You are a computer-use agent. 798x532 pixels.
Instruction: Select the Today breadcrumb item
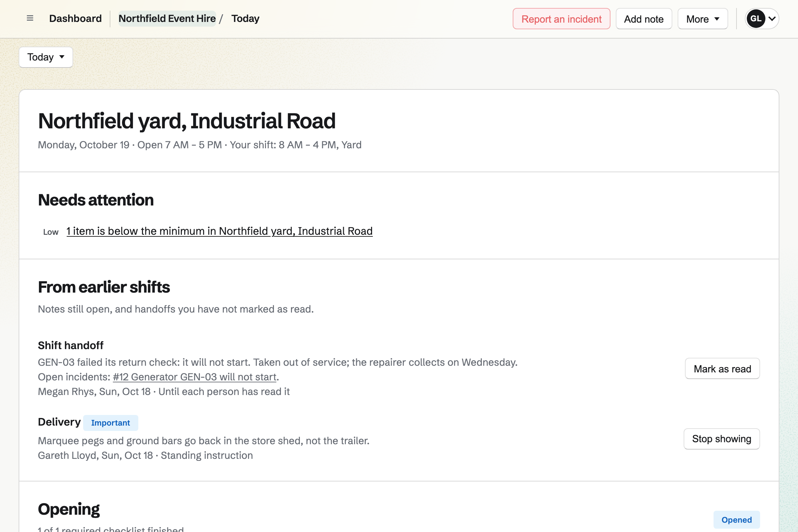coord(245,18)
